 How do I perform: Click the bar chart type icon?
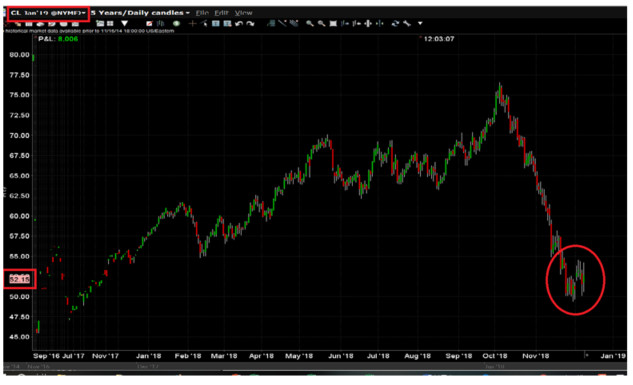(x=161, y=23)
